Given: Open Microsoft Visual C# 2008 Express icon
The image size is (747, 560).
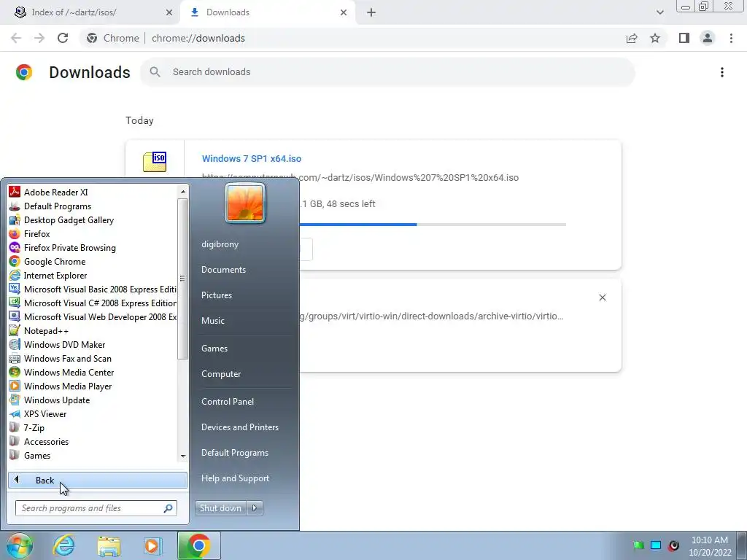Looking at the screenshot, I should [x=15, y=303].
